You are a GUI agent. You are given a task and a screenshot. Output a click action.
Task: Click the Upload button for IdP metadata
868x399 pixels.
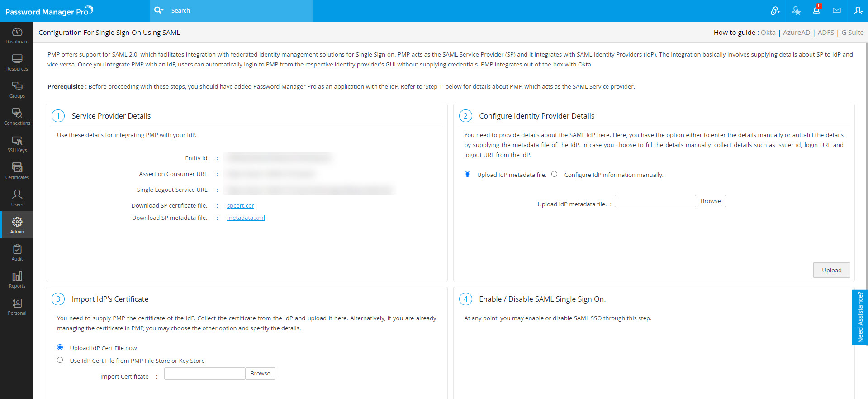click(831, 270)
